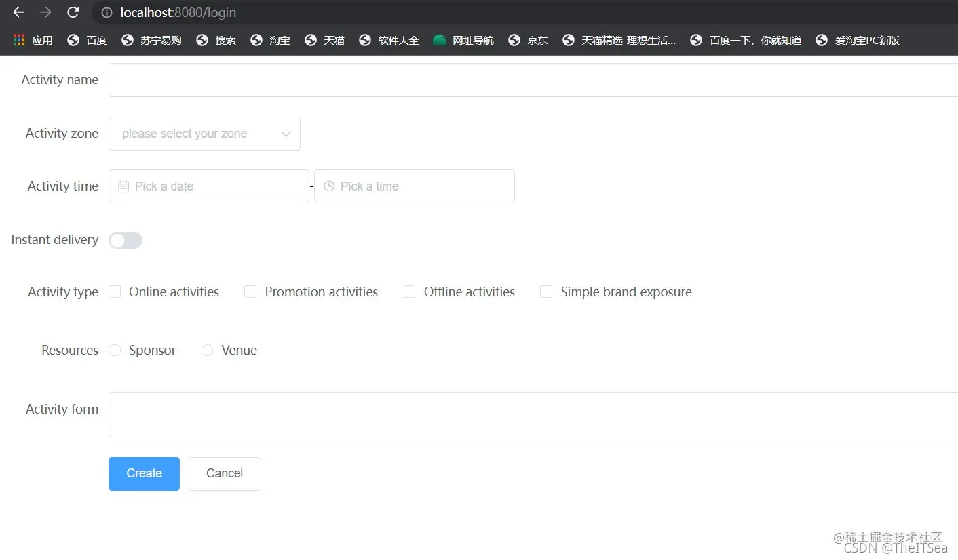Click the Cancel button

click(x=225, y=473)
